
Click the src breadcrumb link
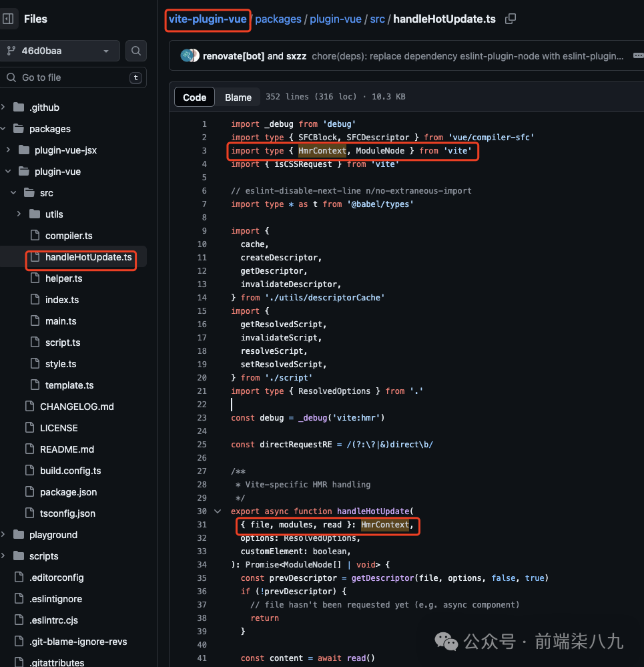tap(378, 19)
